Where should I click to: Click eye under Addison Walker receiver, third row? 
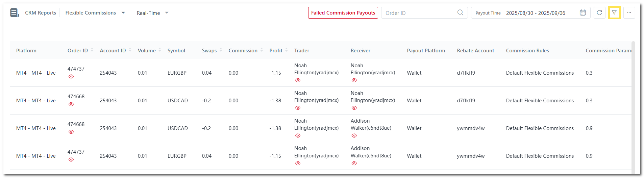[354, 136]
